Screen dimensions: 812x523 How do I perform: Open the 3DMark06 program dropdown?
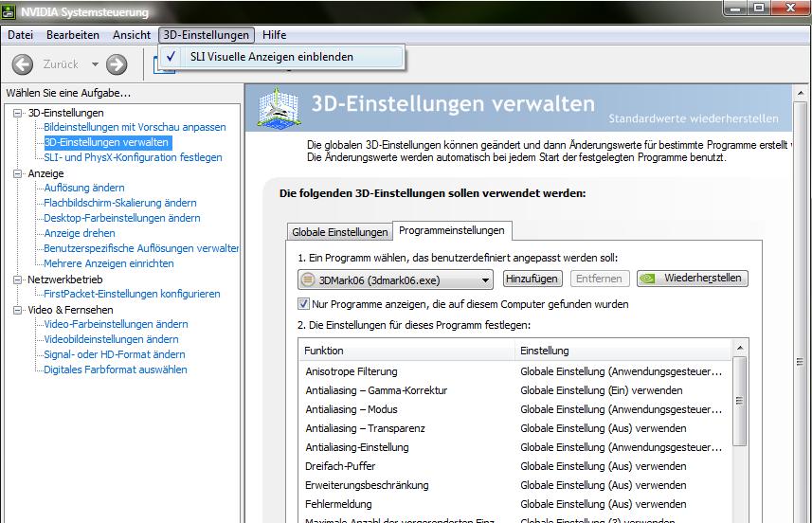(x=396, y=280)
